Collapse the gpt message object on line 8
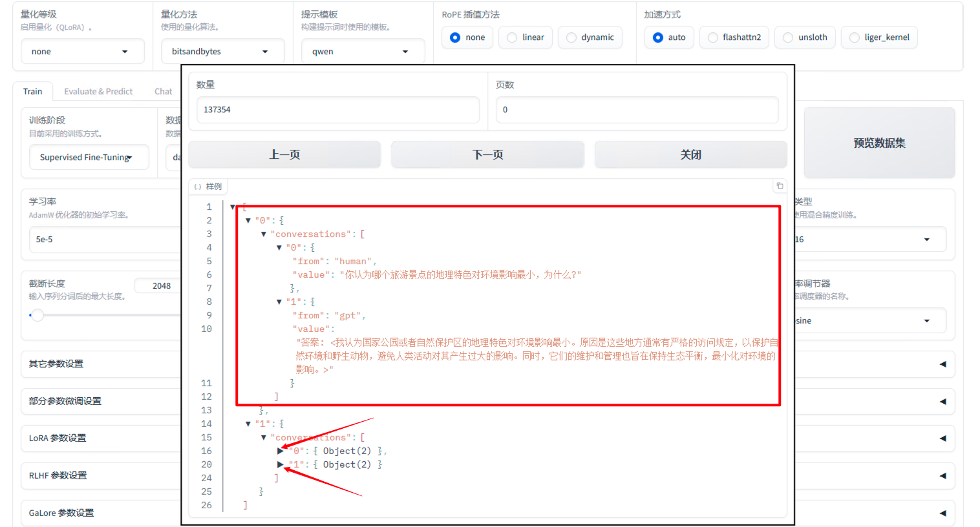Viewport: 980px width, 527px height. [x=279, y=302]
